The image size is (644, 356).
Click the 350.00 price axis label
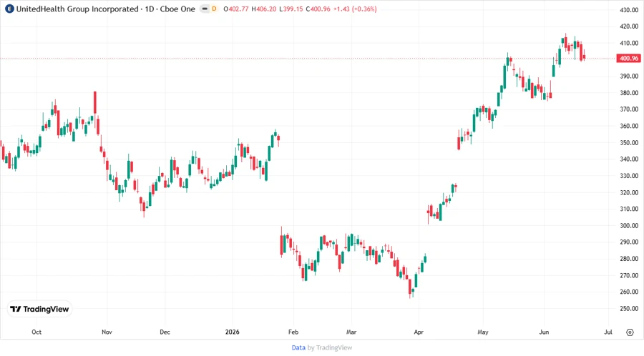click(629, 143)
